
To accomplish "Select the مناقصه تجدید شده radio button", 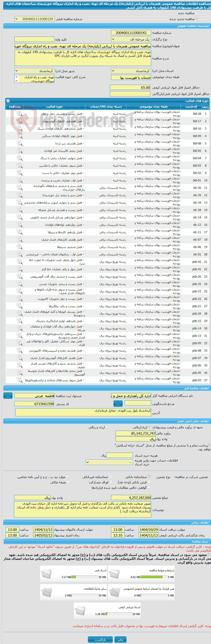I will click(x=196, y=19).
